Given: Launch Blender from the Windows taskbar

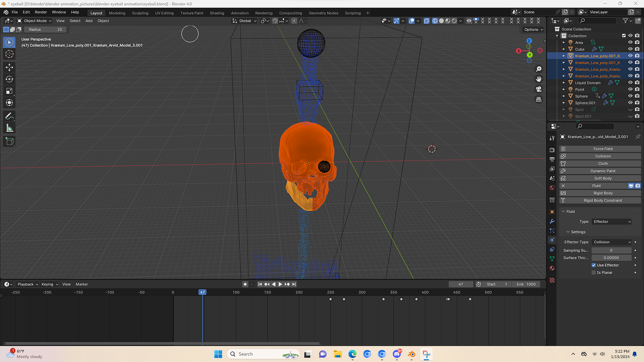Looking at the screenshot, I should (x=412, y=354).
